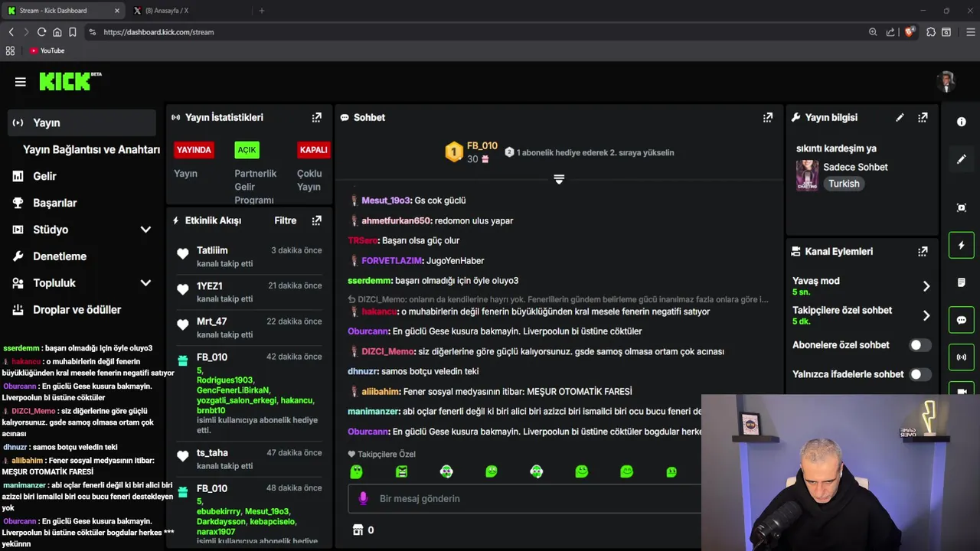Click username ahmetfurkan650 in chat
980x551 pixels.
396,220
